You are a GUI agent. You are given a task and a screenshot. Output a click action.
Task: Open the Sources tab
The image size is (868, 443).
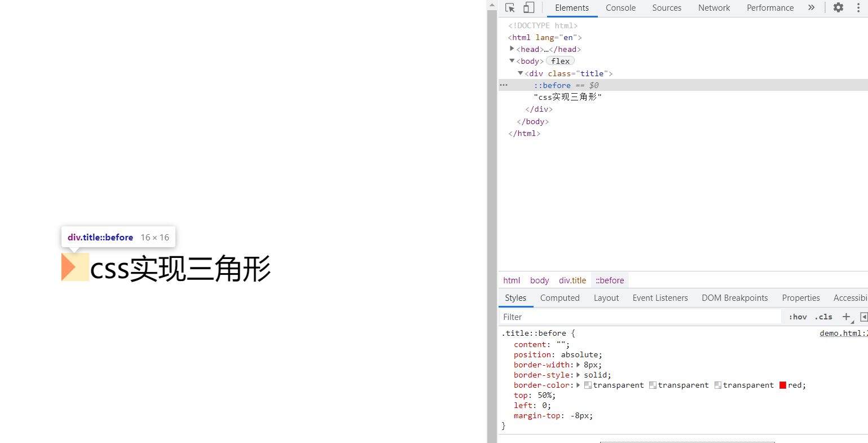(x=667, y=8)
